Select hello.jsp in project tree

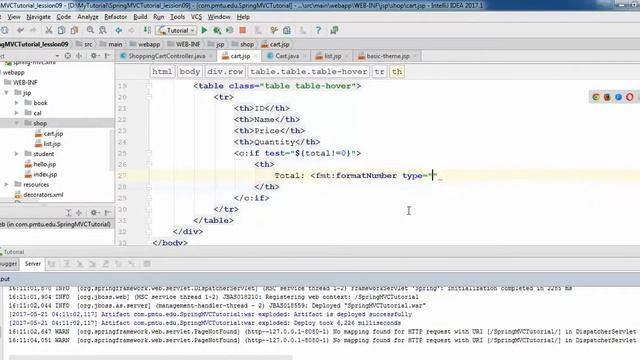click(44, 164)
